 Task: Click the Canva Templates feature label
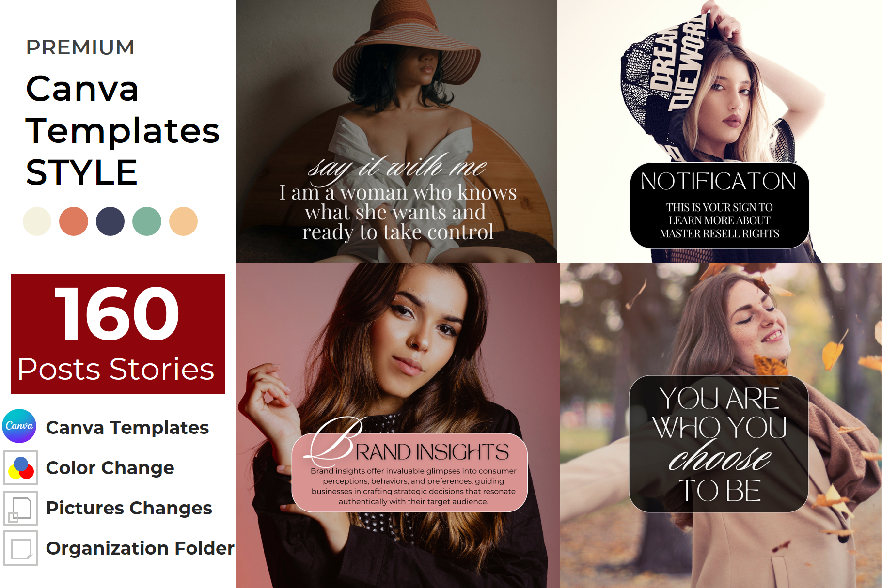(x=127, y=428)
